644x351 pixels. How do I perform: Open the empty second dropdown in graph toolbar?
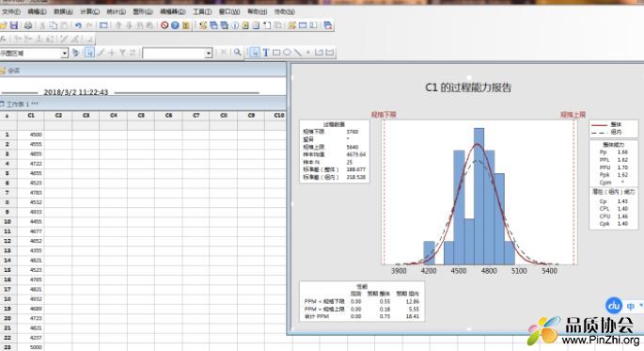(x=208, y=54)
